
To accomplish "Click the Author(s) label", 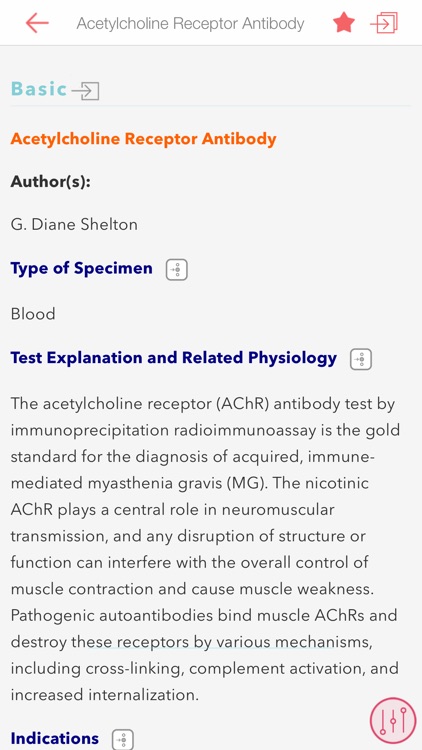I will pyautogui.click(x=51, y=182).
